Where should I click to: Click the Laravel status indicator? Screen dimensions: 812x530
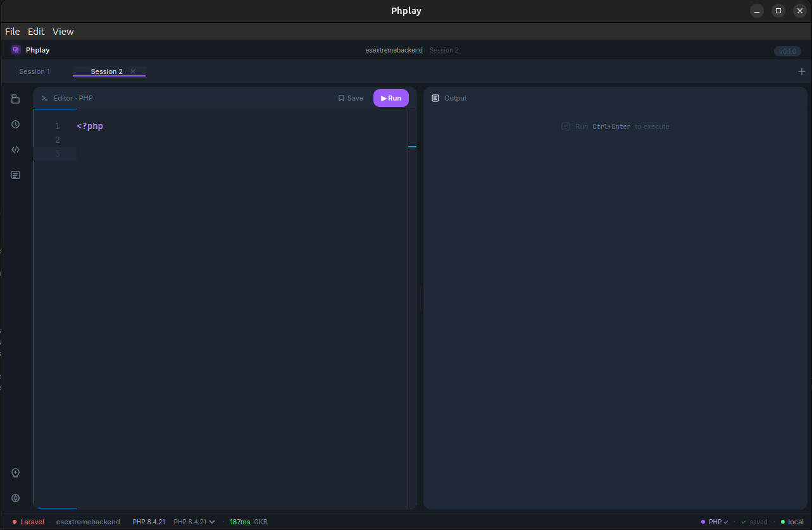click(28, 522)
